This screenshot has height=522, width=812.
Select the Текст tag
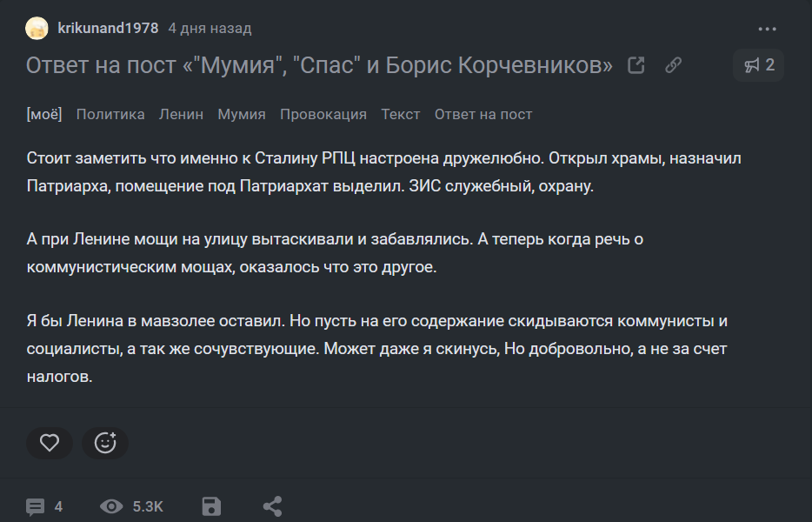(x=401, y=114)
